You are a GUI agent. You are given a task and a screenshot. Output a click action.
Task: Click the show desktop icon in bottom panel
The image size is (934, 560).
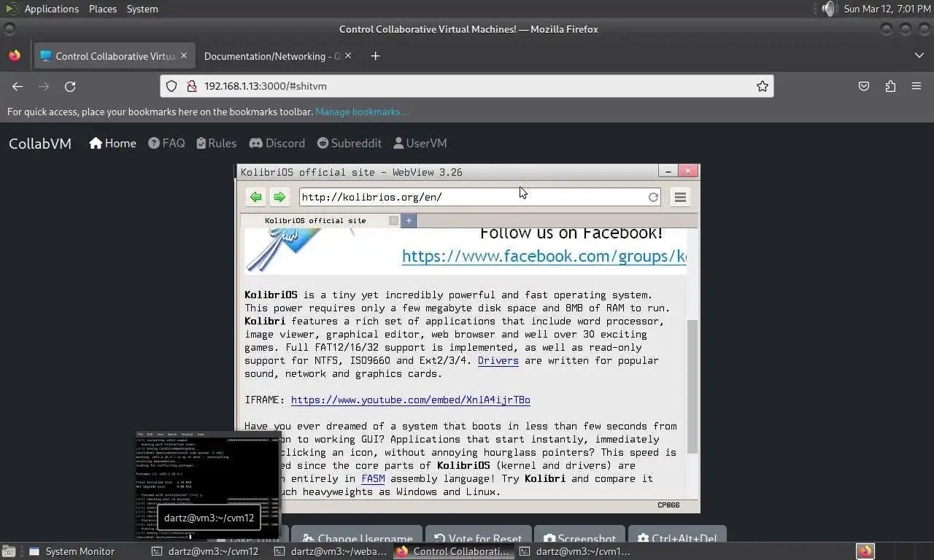9,551
